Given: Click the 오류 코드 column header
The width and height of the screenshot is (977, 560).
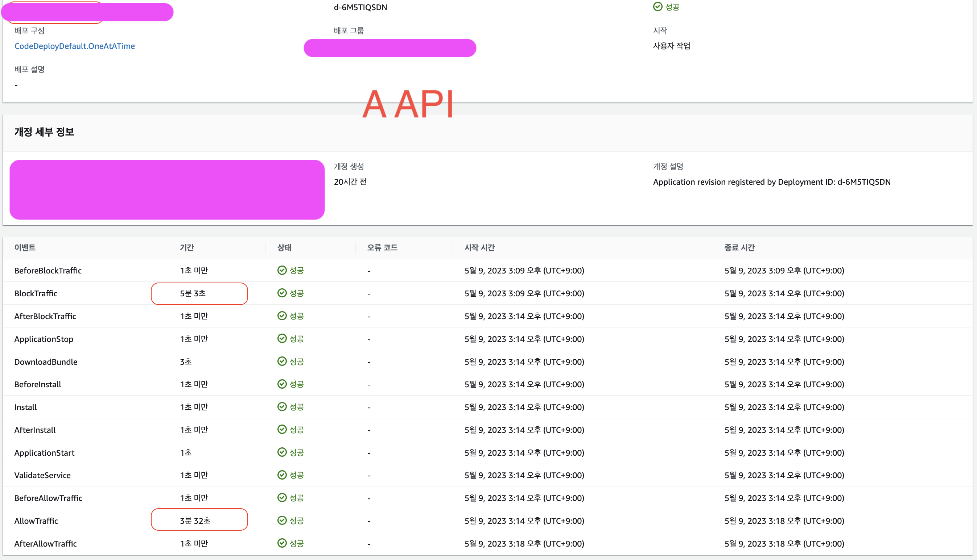Looking at the screenshot, I should [x=382, y=247].
